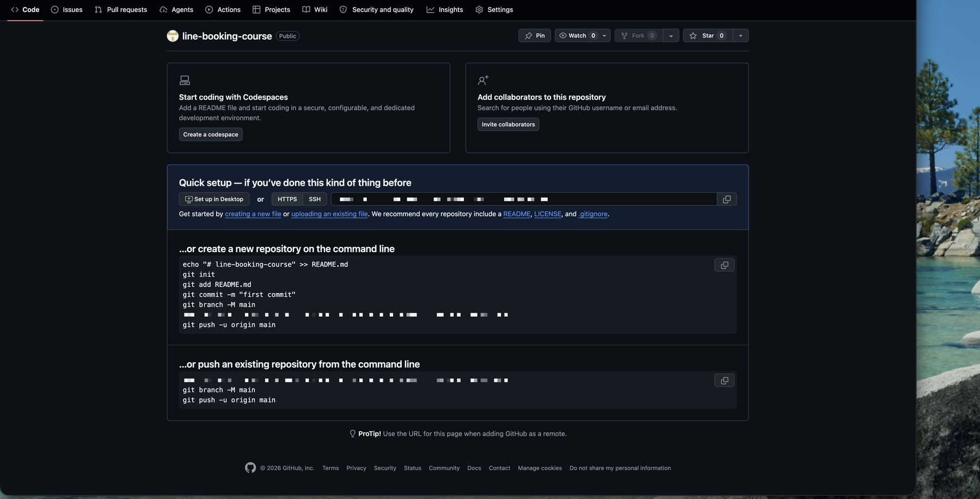
Task: Select the HTTPS clone option
Action: pyautogui.click(x=287, y=199)
